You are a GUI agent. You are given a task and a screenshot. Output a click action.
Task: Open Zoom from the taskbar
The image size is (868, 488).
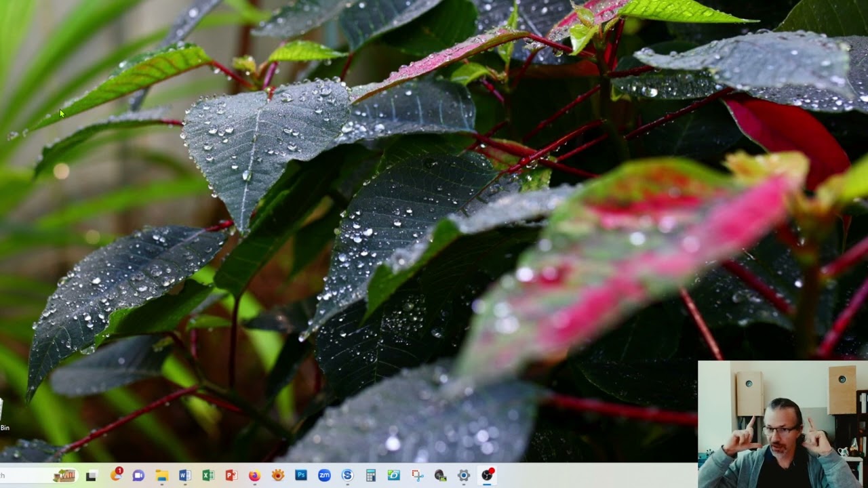324,476
